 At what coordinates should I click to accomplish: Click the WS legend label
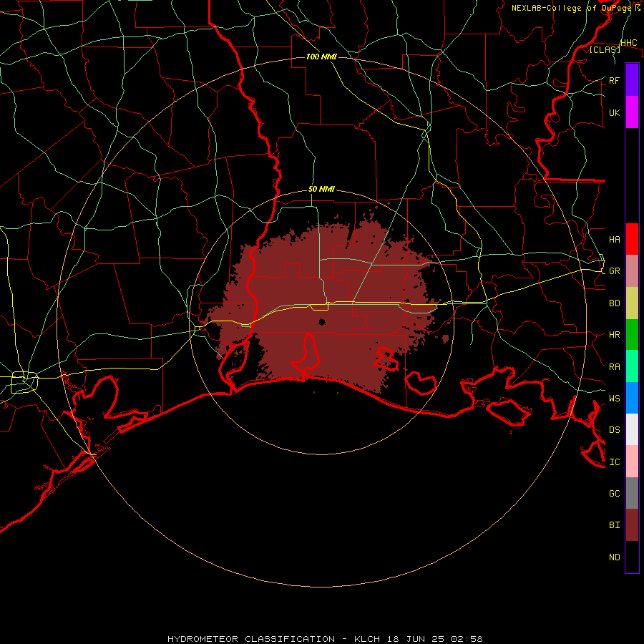614,399
